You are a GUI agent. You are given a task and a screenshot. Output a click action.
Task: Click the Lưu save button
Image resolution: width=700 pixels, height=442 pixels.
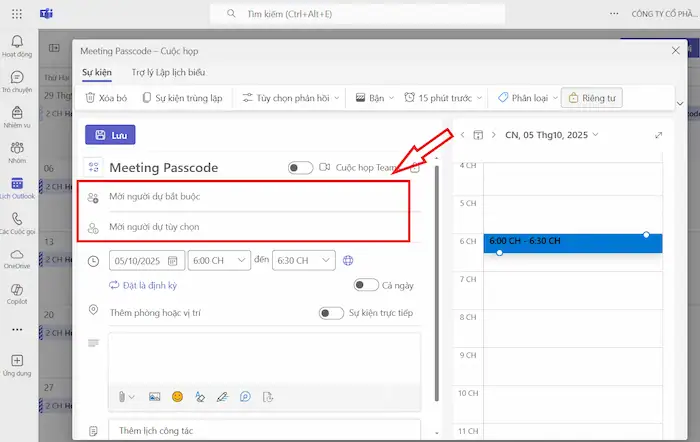click(x=110, y=135)
